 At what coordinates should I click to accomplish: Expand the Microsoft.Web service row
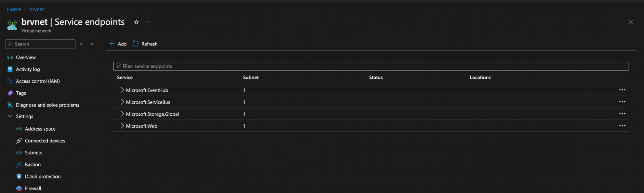click(x=122, y=126)
